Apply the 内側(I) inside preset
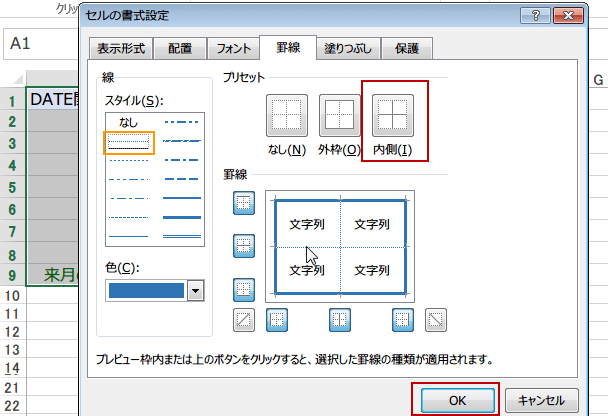 393,116
